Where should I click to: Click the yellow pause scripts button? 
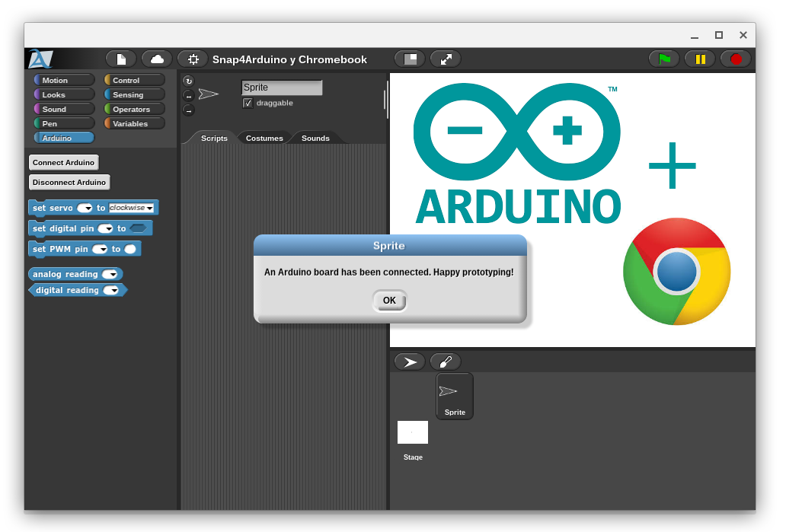pyautogui.click(x=700, y=59)
